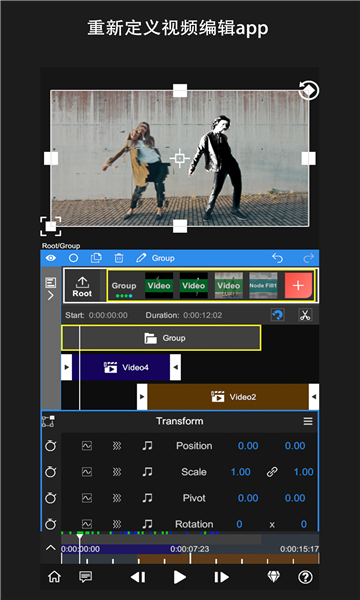Select the Group clip in timeline
Viewport: 360px width, 600px height.
point(161,338)
